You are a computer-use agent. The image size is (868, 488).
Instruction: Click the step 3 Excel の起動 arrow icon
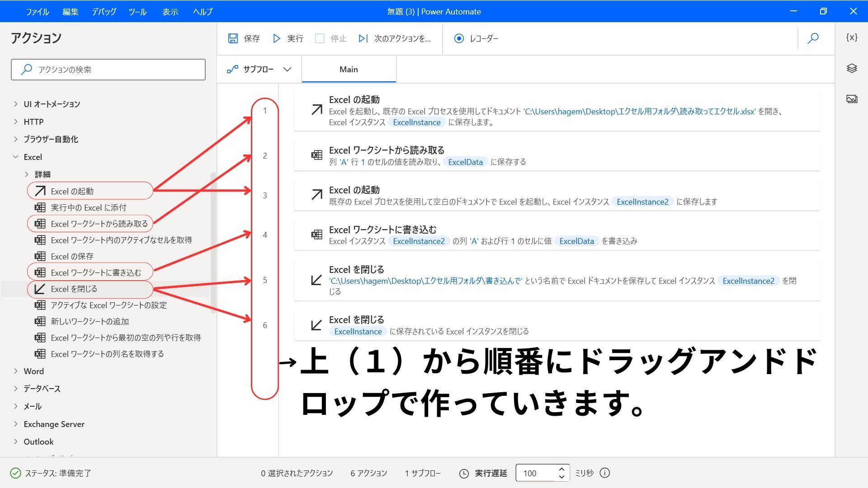pos(317,195)
